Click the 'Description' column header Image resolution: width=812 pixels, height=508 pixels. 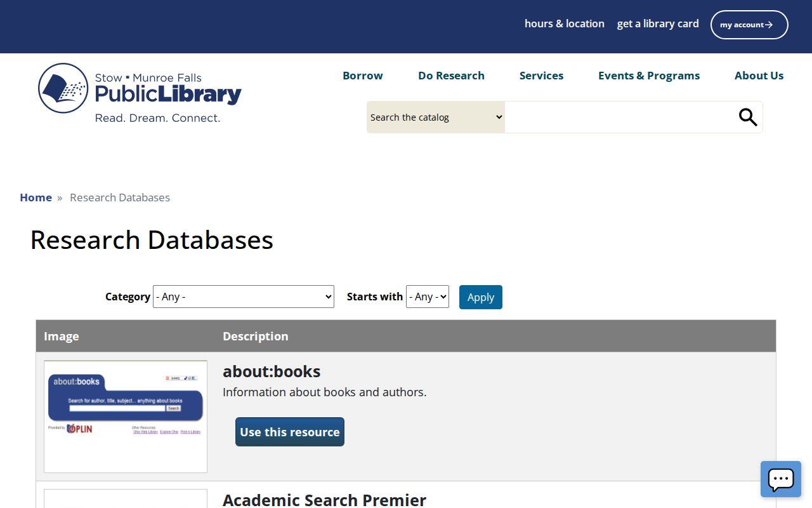click(255, 337)
